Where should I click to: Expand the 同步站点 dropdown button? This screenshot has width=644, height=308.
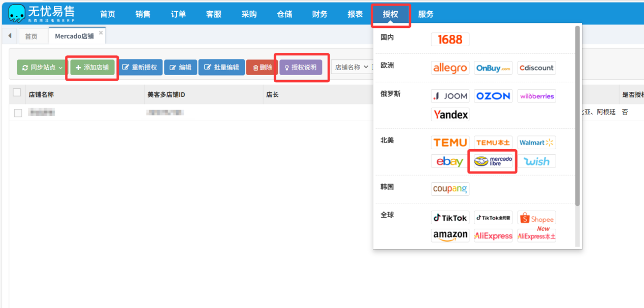pos(42,67)
